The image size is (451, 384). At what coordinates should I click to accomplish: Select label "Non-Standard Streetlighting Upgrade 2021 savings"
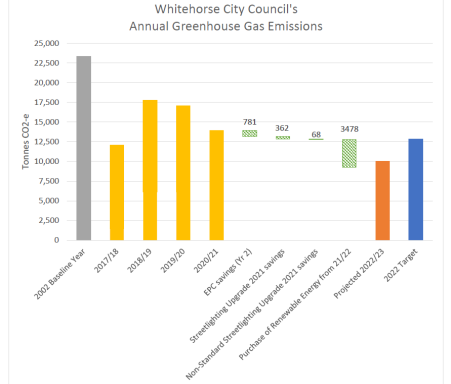[252, 314]
